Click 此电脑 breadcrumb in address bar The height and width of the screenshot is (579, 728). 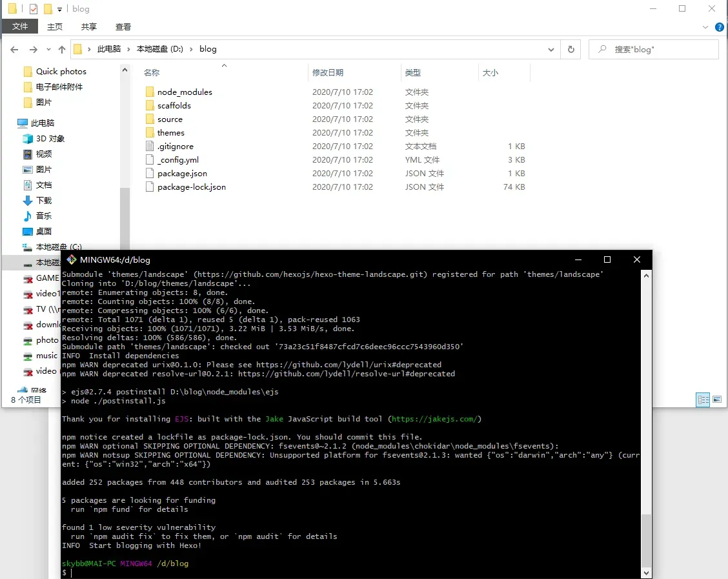click(x=109, y=49)
